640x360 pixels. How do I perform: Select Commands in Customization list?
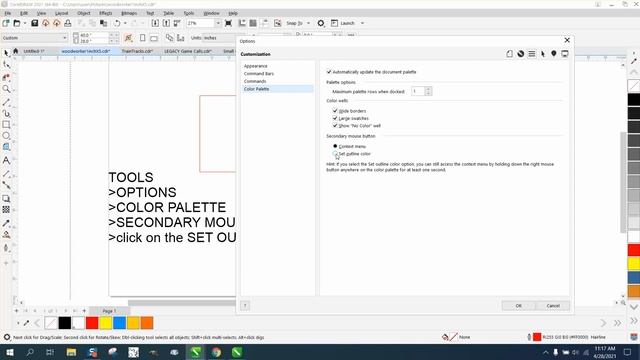point(255,81)
